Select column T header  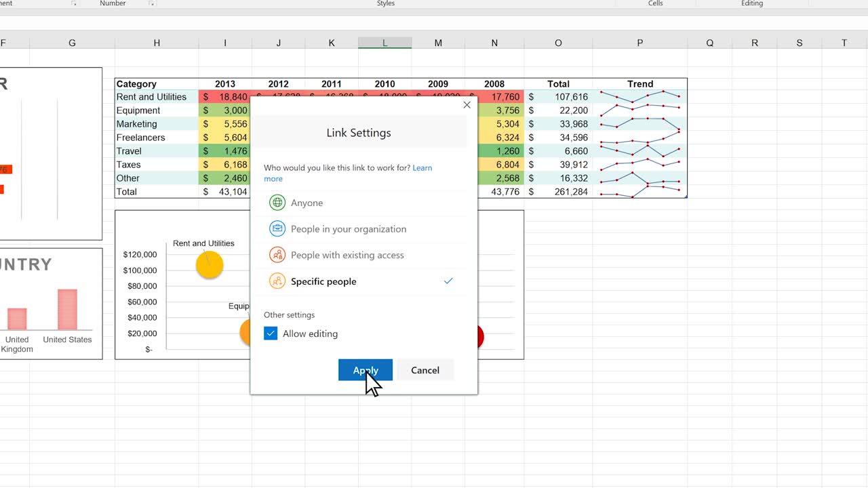[844, 43]
